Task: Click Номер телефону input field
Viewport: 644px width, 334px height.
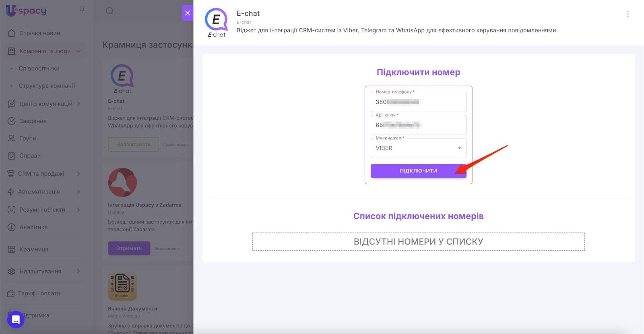Action: (x=418, y=102)
